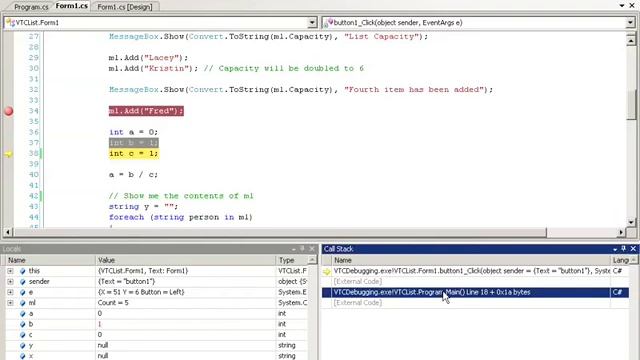Click the Locals Value column header
The width and height of the screenshot is (640, 360).
186,260
